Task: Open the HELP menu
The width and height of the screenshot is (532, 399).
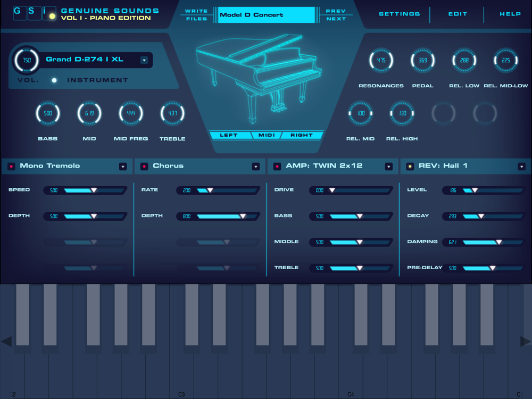Action: [510, 14]
